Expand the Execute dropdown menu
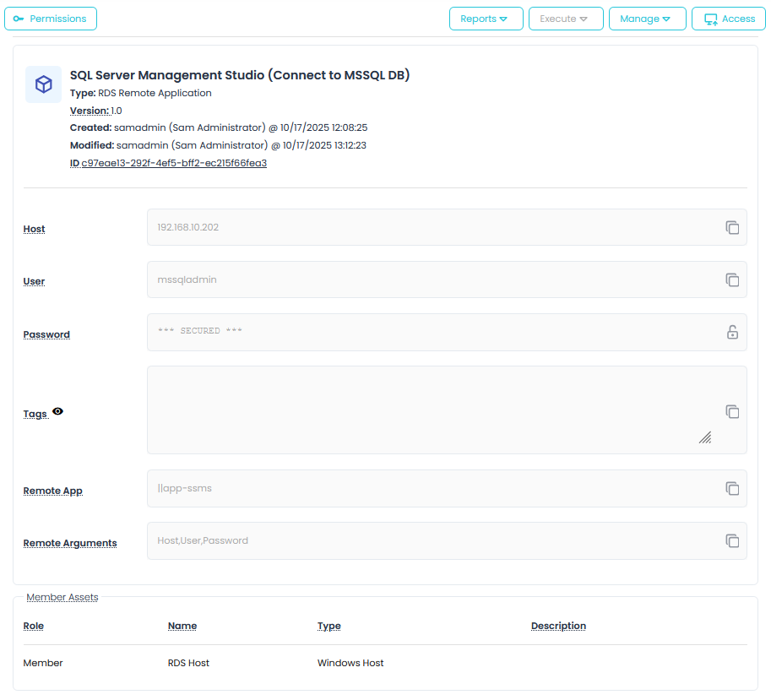771x700 pixels. (x=565, y=19)
